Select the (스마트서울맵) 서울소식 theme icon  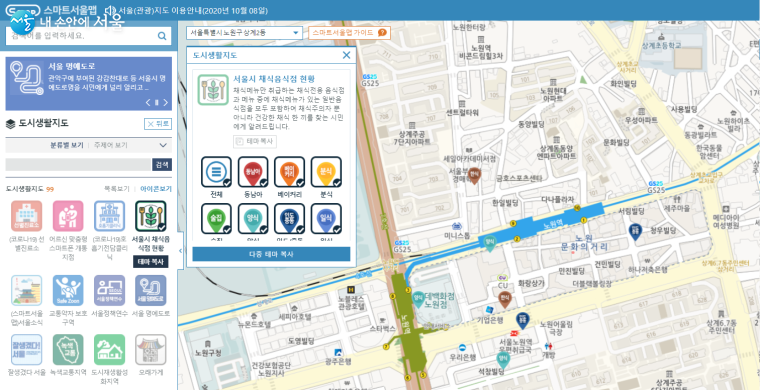pyautogui.click(x=27, y=291)
